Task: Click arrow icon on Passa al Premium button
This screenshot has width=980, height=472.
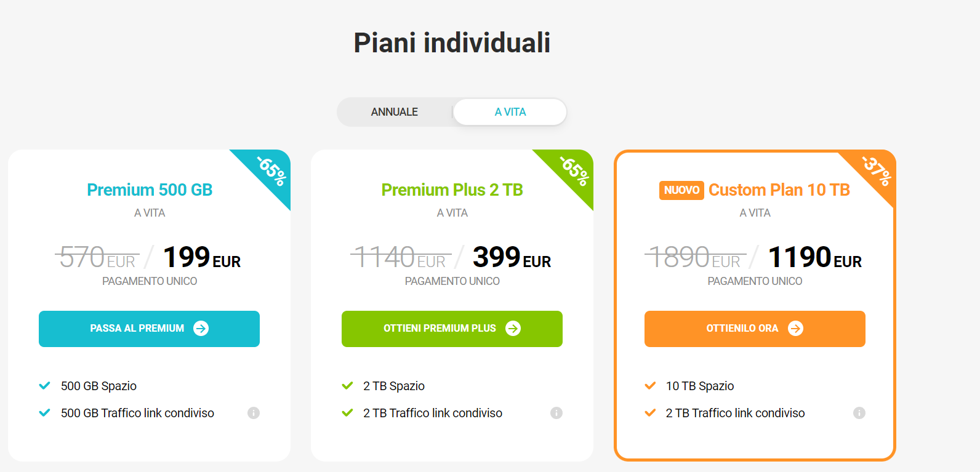Action: (x=201, y=329)
